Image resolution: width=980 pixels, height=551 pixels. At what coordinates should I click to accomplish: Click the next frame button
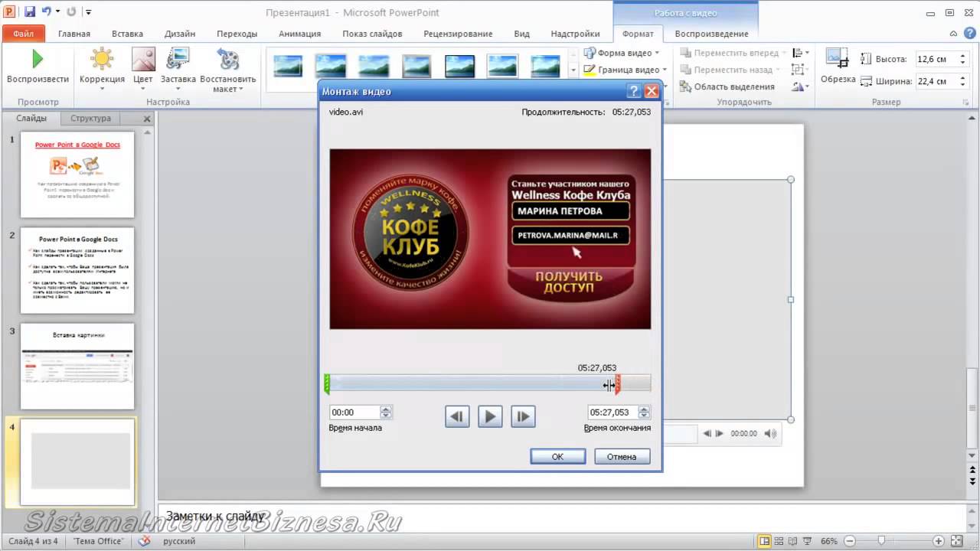click(x=523, y=416)
